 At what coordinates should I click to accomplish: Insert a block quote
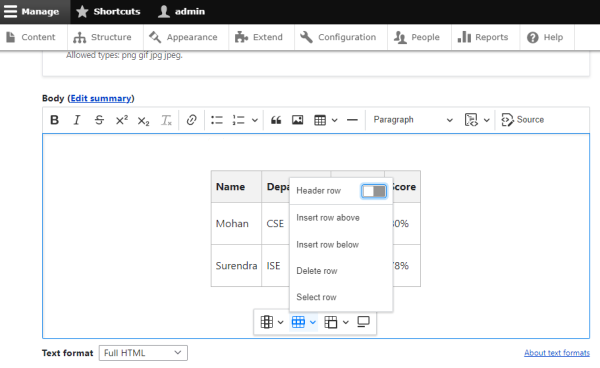276,120
